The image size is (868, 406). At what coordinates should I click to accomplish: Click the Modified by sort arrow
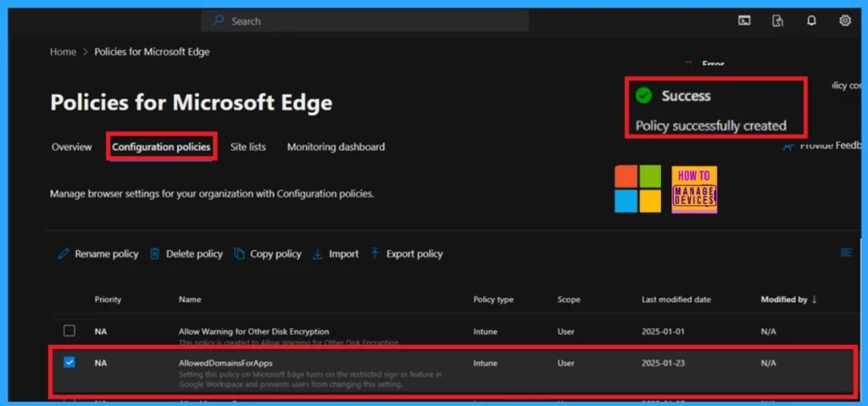[814, 300]
